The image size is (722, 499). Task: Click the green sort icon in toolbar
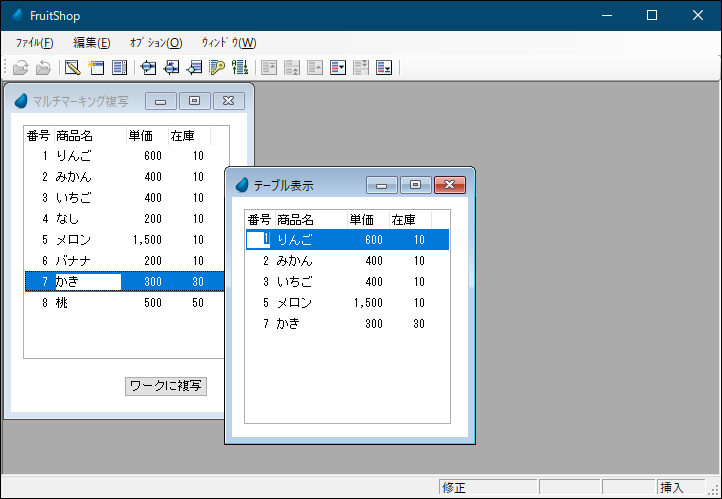point(240,68)
